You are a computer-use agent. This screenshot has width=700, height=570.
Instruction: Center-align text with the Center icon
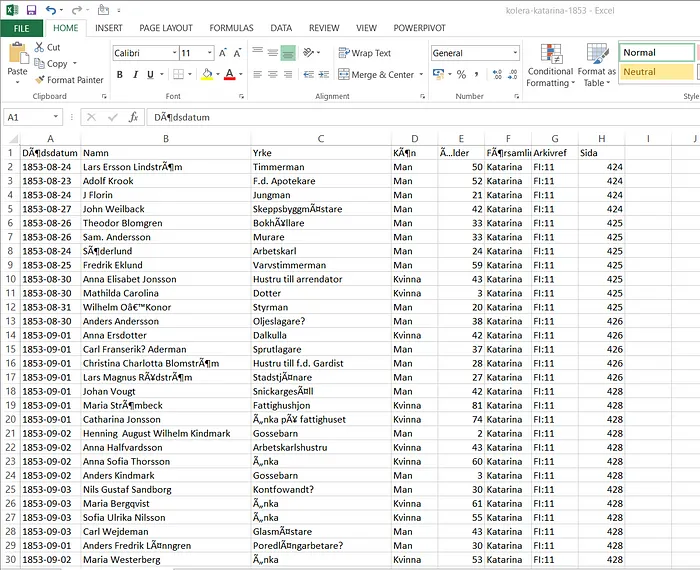272,74
